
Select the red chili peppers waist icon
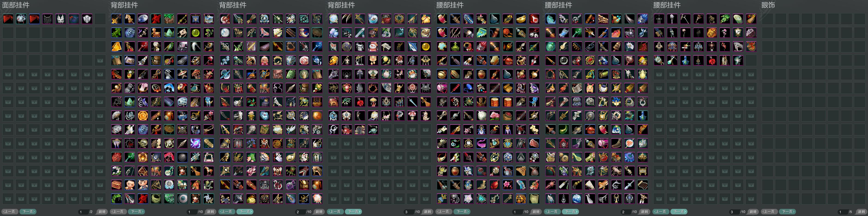642,46
